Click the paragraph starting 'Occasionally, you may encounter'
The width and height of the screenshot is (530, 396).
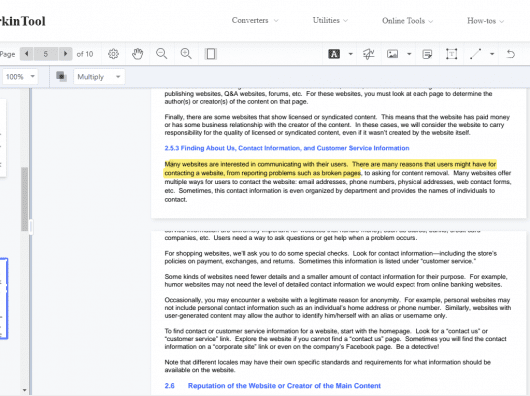(338, 308)
